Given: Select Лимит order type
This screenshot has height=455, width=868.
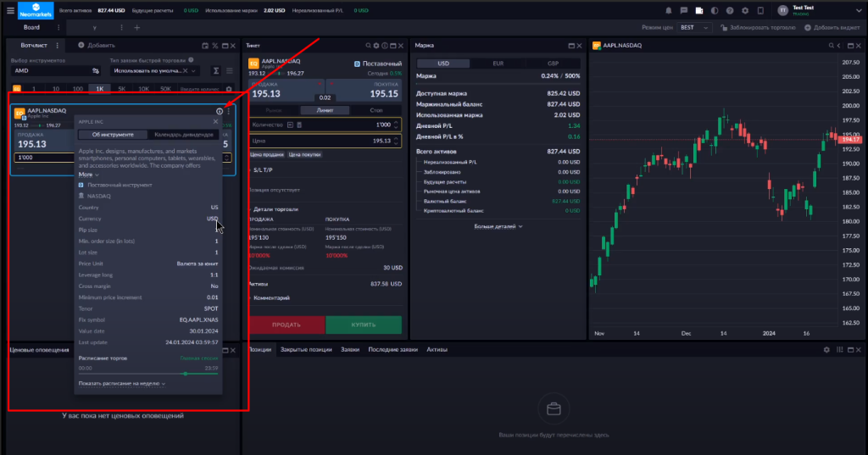Looking at the screenshot, I should [x=325, y=110].
